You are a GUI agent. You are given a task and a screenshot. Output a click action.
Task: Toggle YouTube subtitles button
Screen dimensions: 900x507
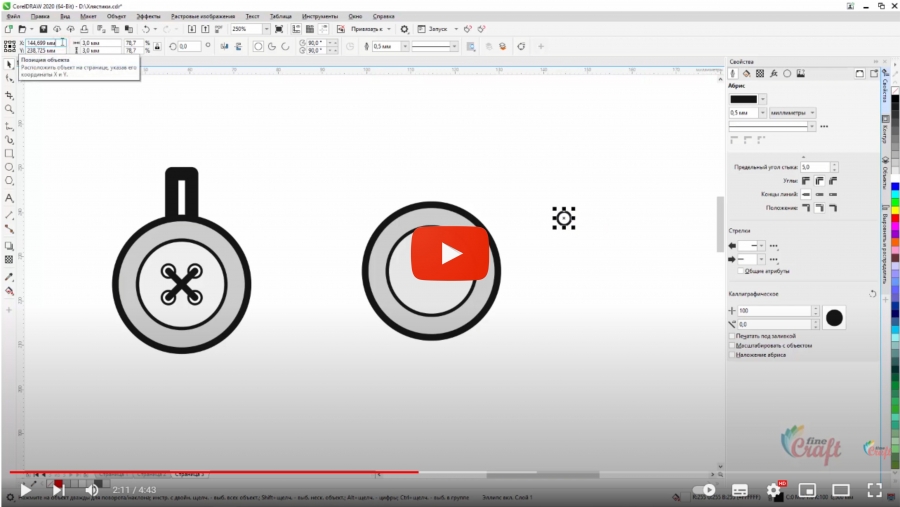(740, 490)
